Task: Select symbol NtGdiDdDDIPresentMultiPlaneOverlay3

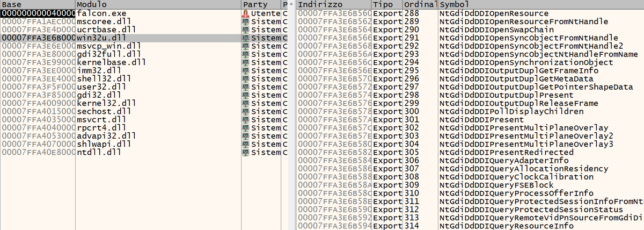Action: click(526, 144)
